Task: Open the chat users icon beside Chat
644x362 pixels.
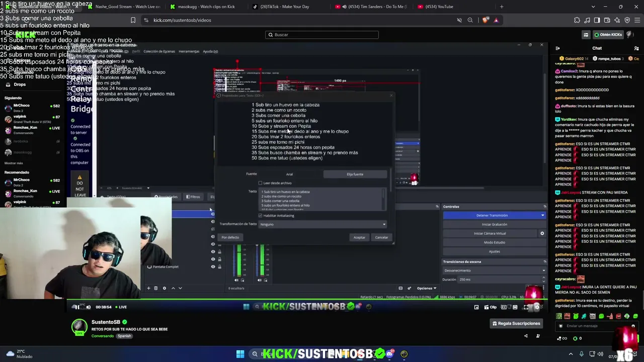Action: coord(636,48)
